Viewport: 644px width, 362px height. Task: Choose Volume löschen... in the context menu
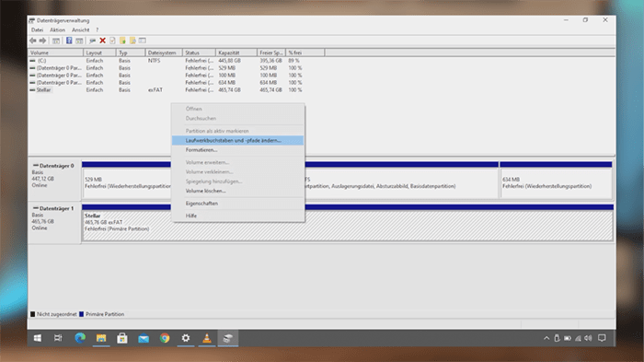tap(237, 191)
